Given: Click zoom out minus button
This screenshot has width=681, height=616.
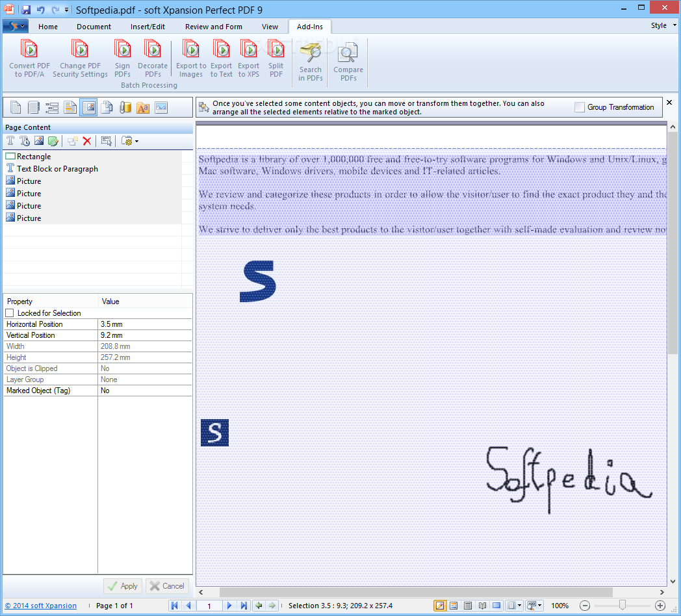Looking at the screenshot, I should coord(585,605).
